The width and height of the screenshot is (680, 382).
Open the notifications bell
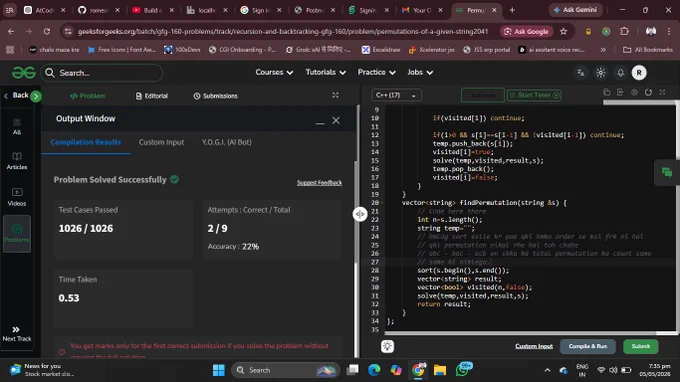point(621,73)
